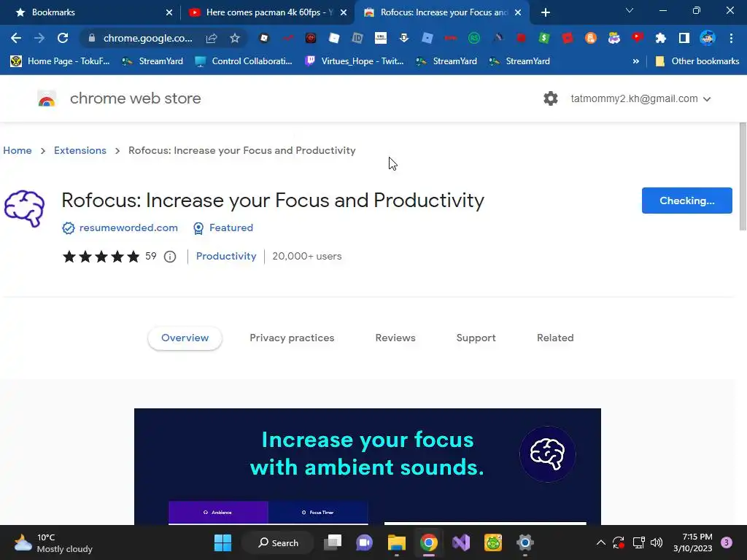The image size is (747, 560).
Task: Switch to the Reviews tab
Action: tap(395, 338)
